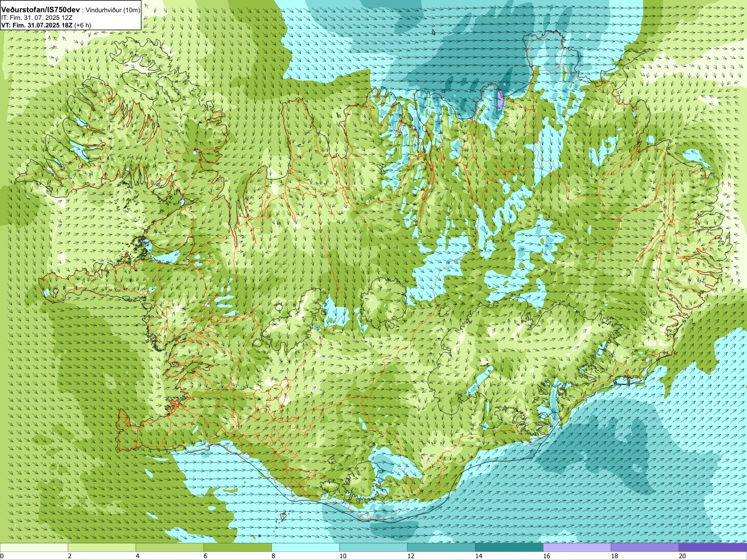Click the dark teal 14–16 legend swatch

[x=509, y=548]
